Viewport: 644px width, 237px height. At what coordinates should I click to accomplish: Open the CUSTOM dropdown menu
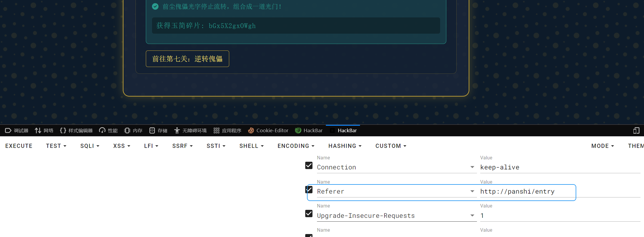coord(391,146)
